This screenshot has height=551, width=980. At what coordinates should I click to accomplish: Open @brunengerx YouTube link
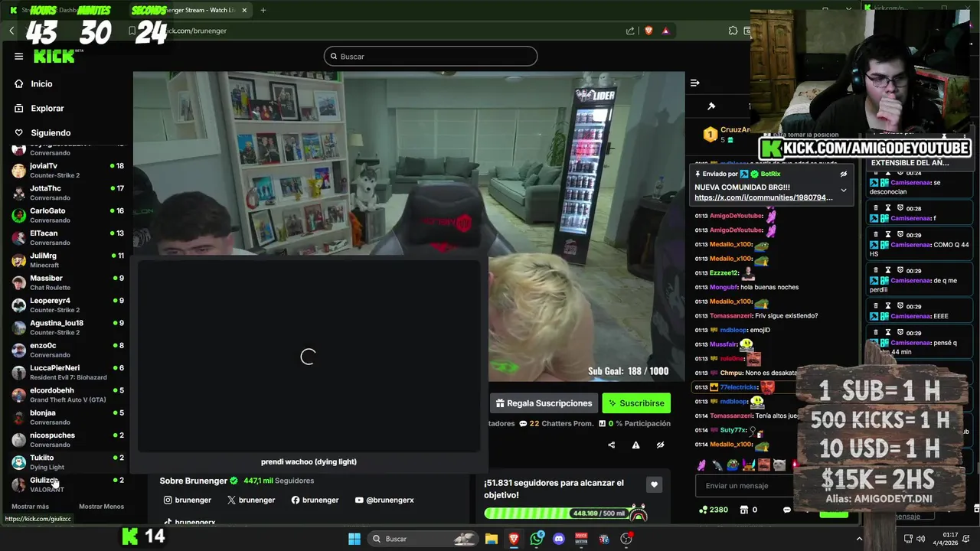[384, 500]
